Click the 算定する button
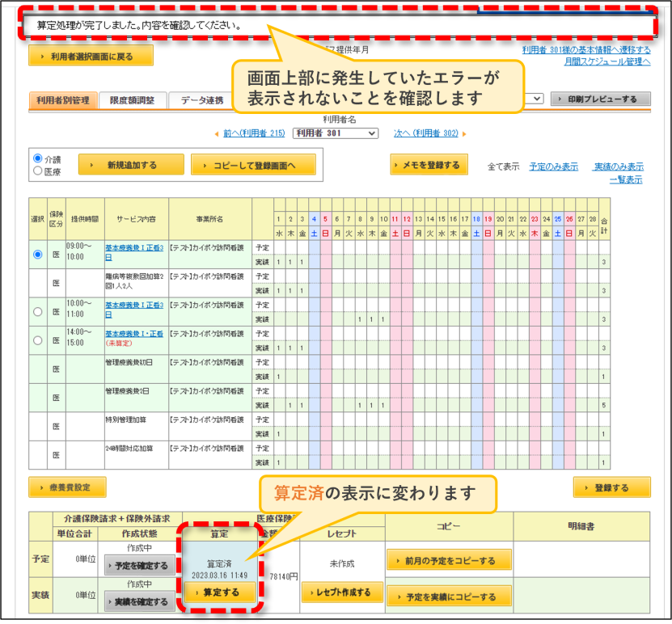The height and width of the screenshot is (624, 672). point(221,592)
